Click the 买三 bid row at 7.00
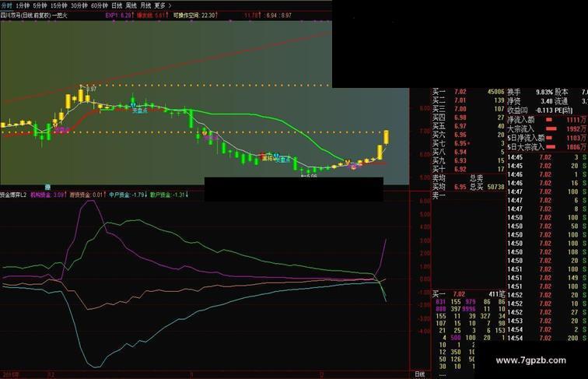The image size is (588, 379). [x=468, y=109]
